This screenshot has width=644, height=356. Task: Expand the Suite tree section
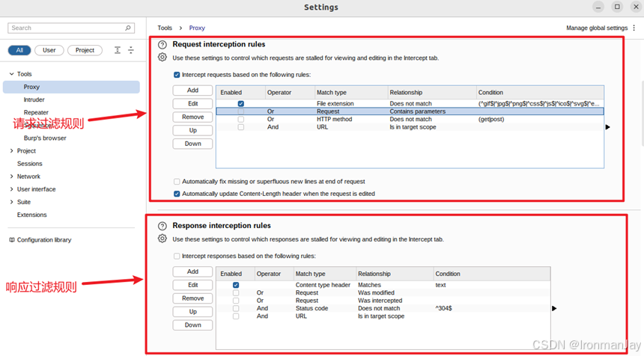click(x=11, y=202)
